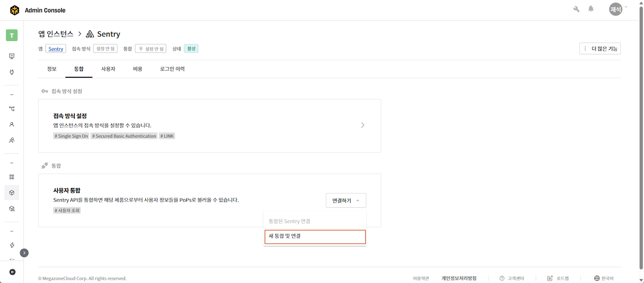Click the key icon beside 접속 방식 설정

(x=45, y=91)
